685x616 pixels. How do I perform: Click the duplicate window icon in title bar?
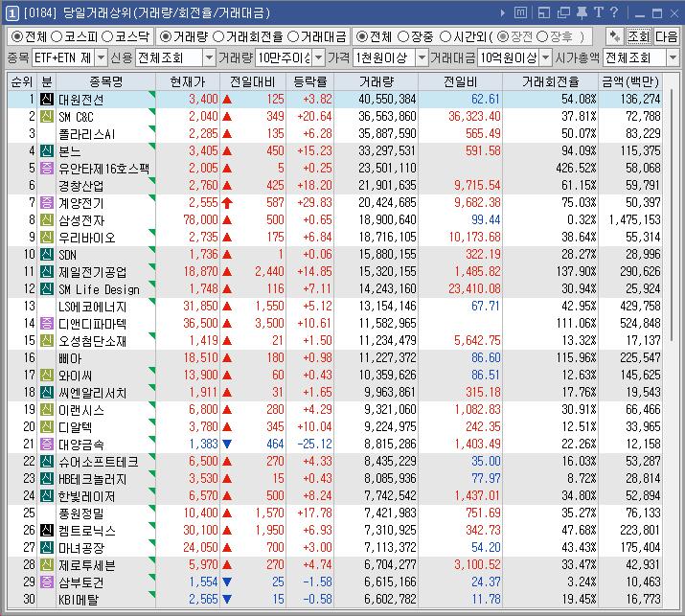pyautogui.click(x=563, y=12)
